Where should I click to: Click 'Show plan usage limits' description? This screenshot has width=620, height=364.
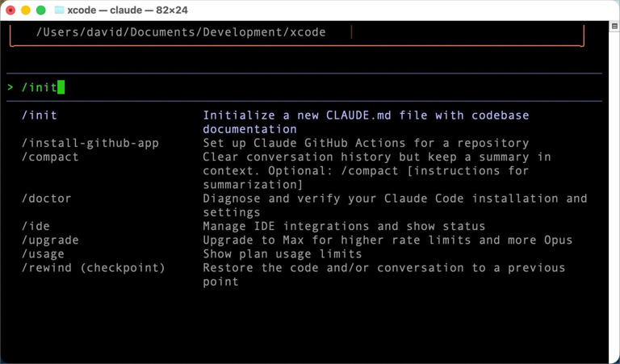pyautogui.click(x=283, y=253)
